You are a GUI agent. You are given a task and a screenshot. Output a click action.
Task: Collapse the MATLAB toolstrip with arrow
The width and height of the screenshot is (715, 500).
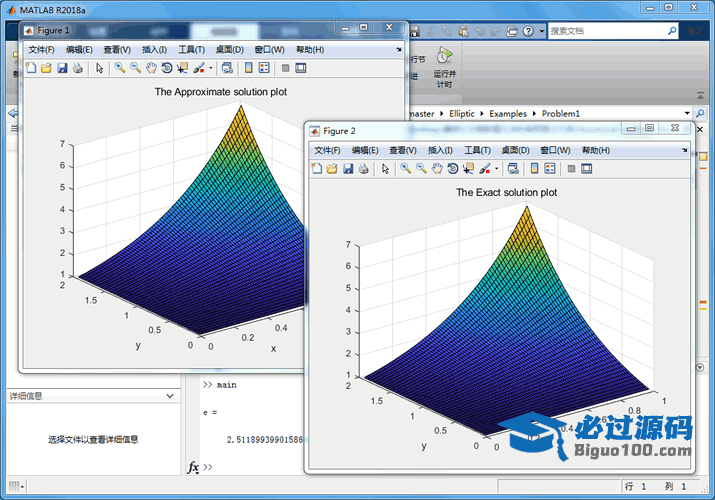[x=700, y=95]
